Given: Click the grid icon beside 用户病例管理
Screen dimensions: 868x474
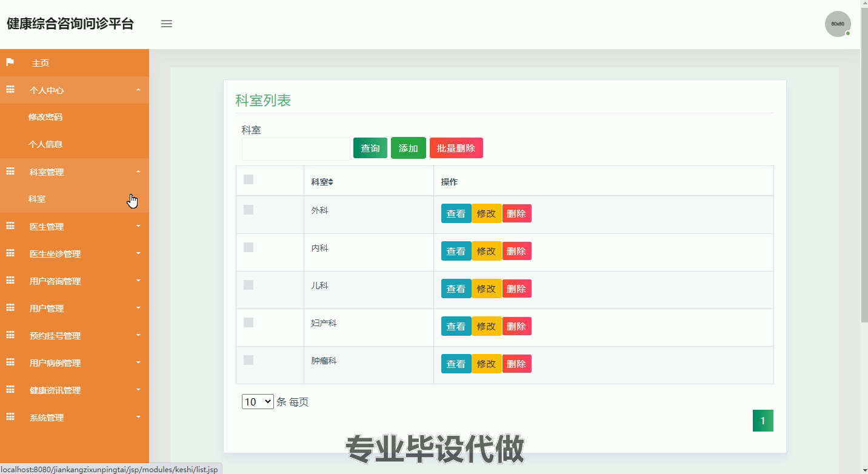Looking at the screenshot, I should 10,362.
